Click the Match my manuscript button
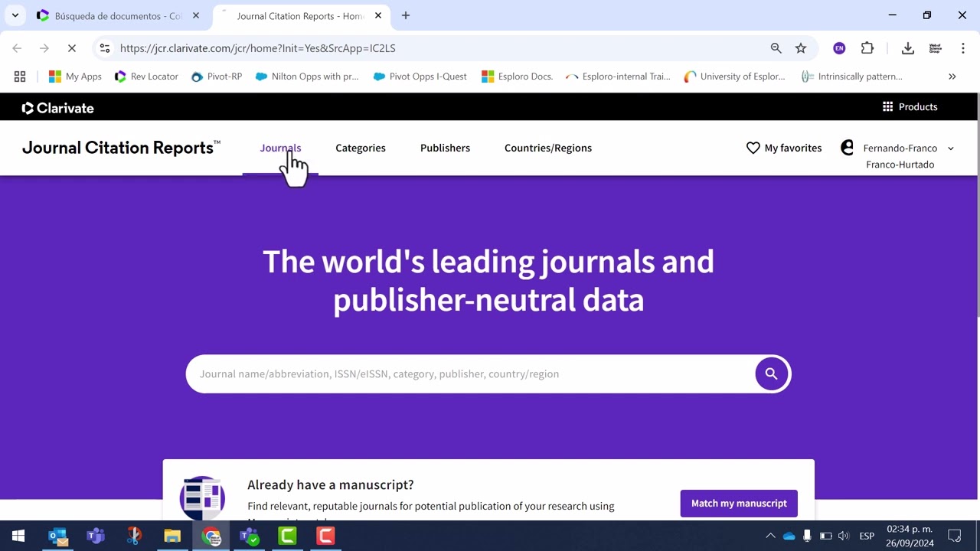The height and width of the screenshot is (551, 980). click(x=739, y=504)
